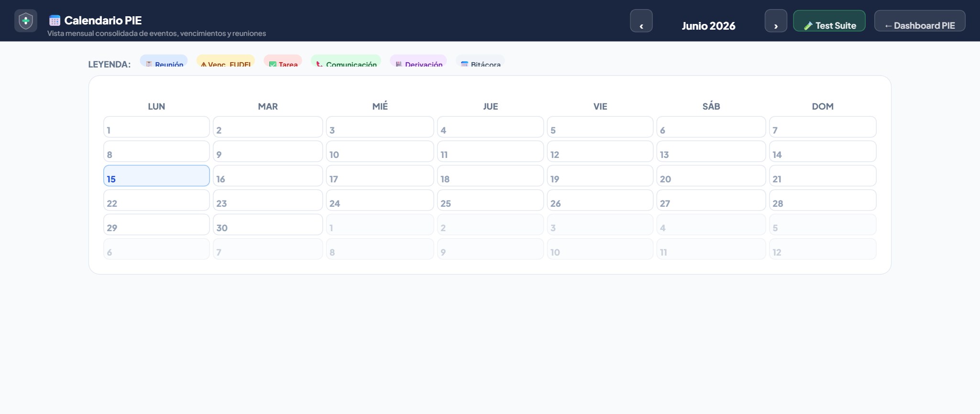Select day 25 cell
Image resolution: width=980 pixels, height=414 pixels.
tap(490, 200)
